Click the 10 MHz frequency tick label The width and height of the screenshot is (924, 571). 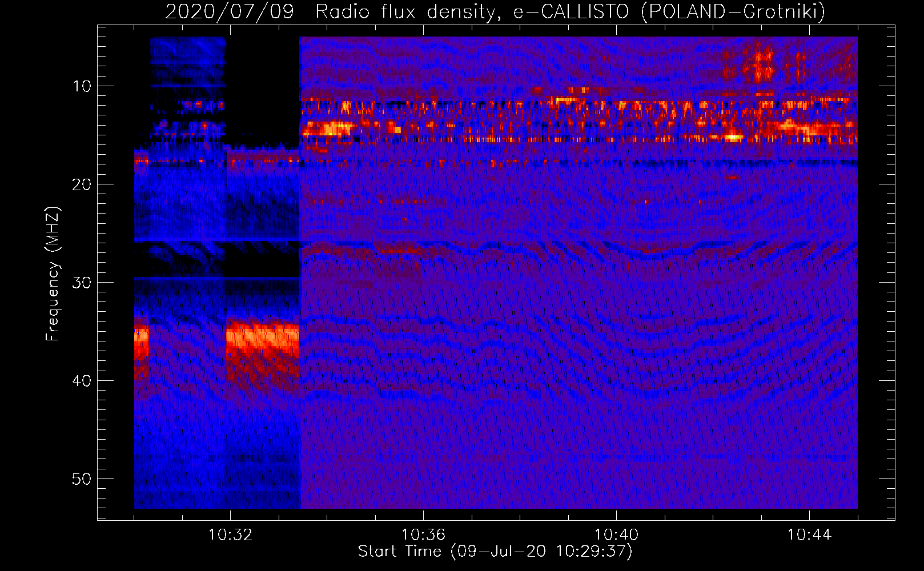(x=82, y=86)
